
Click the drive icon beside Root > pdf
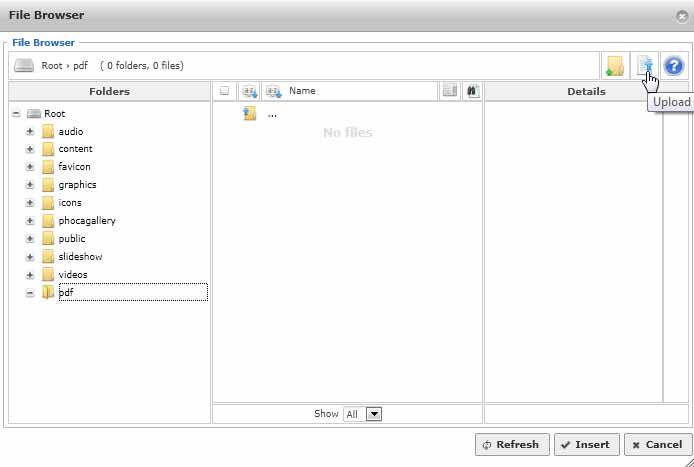24,66
